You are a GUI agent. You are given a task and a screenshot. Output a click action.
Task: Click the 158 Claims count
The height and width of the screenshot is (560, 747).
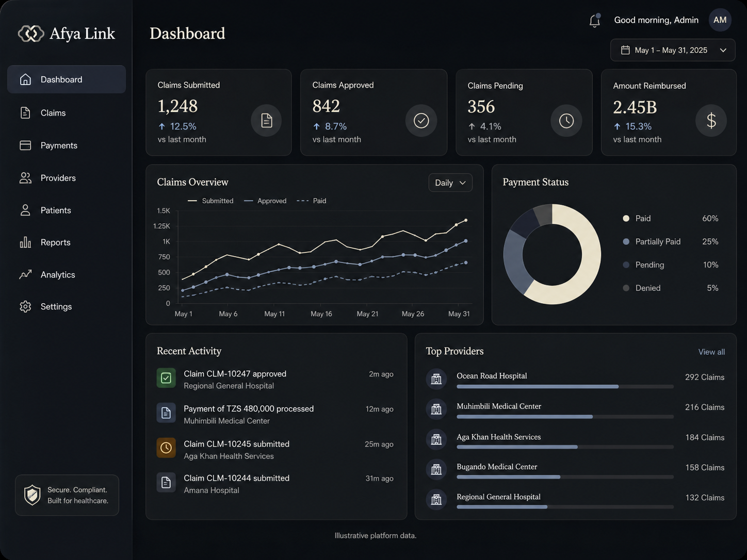[705, 467]
